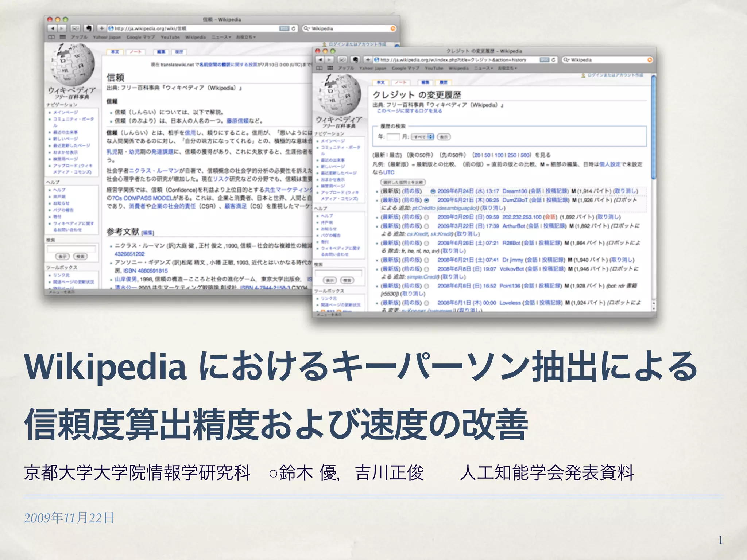Click Evernote elephant icon in front toolbar
Viewport: 747px width, 560px height.
[x=355, y=60]
